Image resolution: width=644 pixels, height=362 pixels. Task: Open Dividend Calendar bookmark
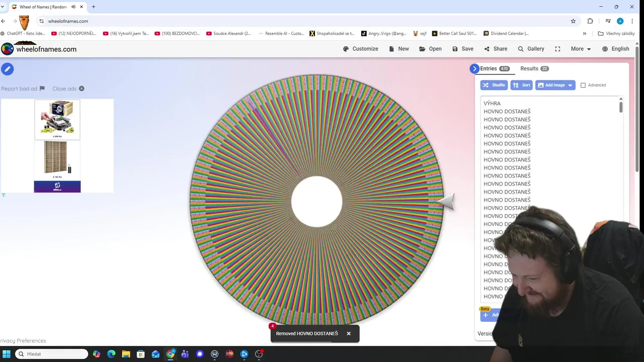click(506, 34)
